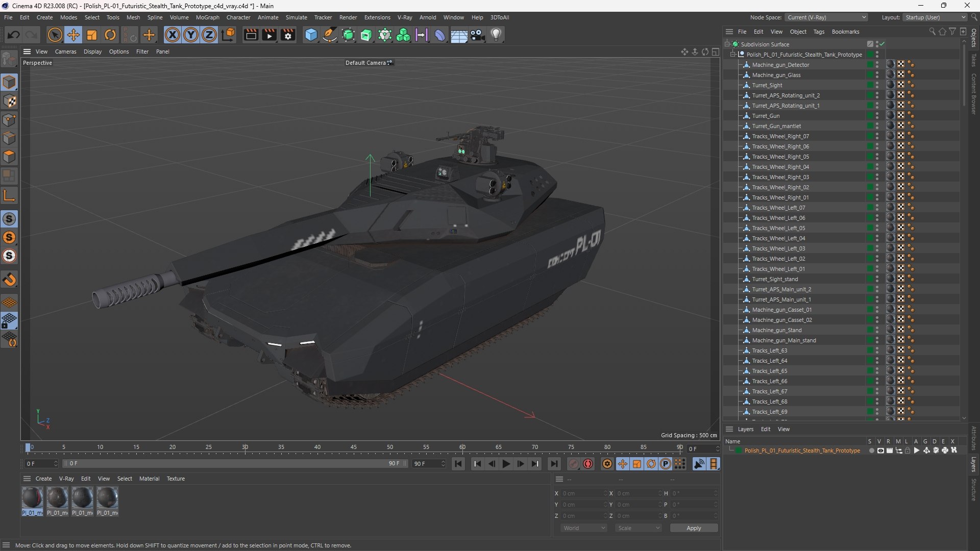This screenshot has height=551, width=980.
Task: Open the Node Space dropdown
Action: (826, 17)
